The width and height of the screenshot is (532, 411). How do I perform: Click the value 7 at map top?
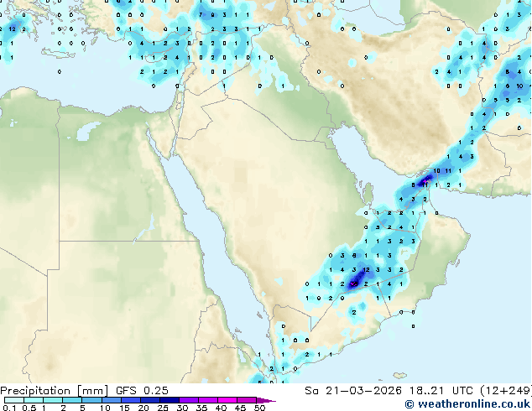click(201, 14)
